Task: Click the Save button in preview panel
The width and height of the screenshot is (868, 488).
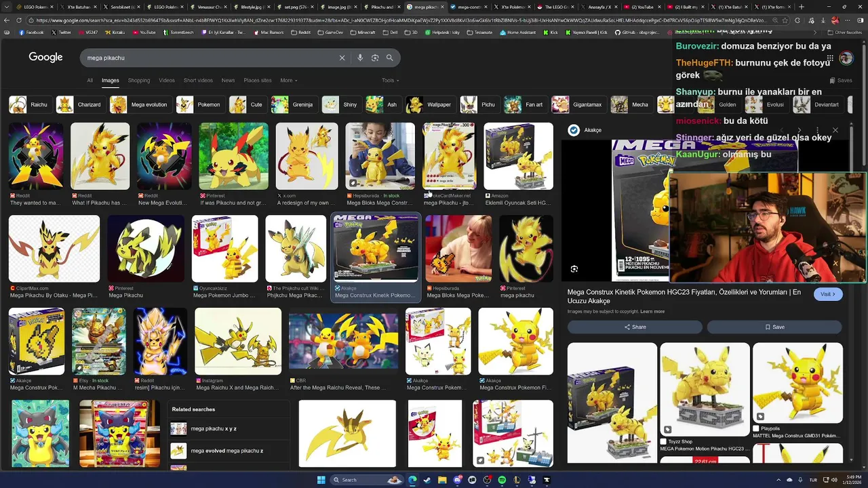Action: pos(774,327)
